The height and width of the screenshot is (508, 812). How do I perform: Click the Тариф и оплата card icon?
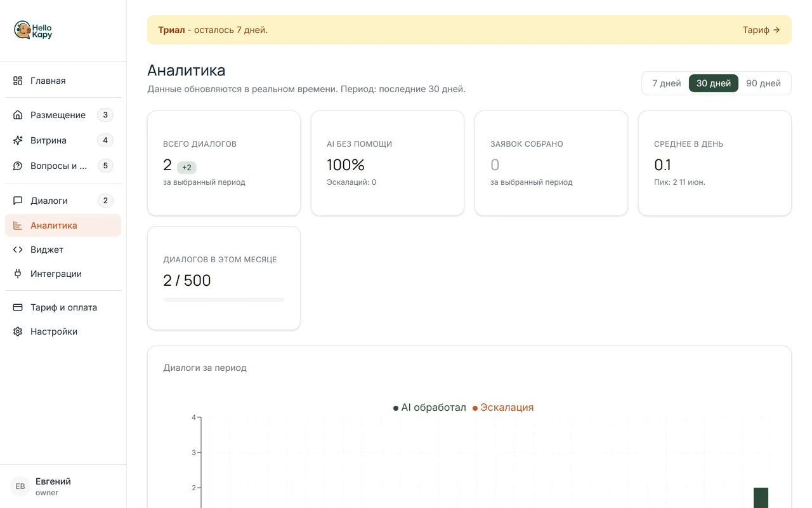[x=18, y=307]
